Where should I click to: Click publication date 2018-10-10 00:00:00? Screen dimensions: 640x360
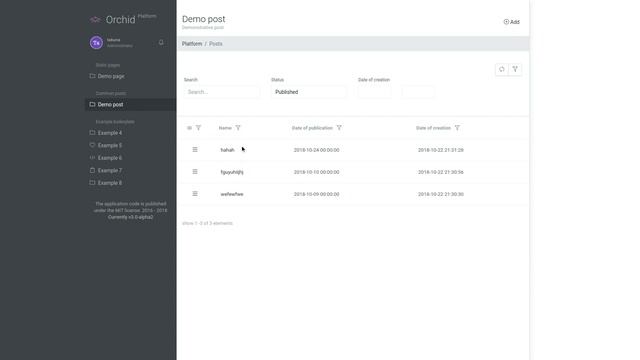(316, 172)
